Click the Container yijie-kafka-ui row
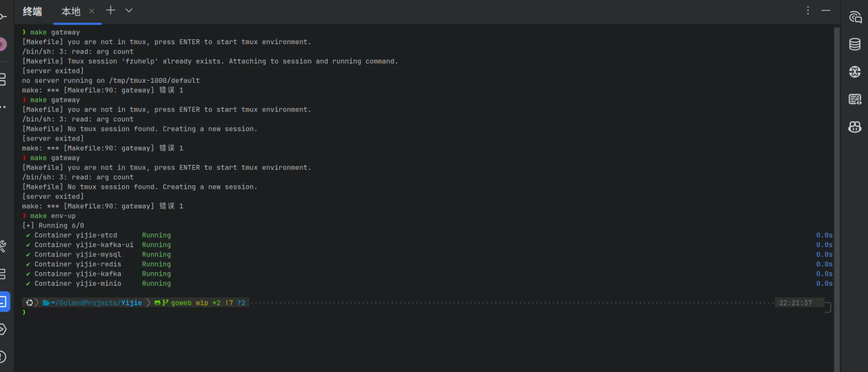 coord(98,245)
